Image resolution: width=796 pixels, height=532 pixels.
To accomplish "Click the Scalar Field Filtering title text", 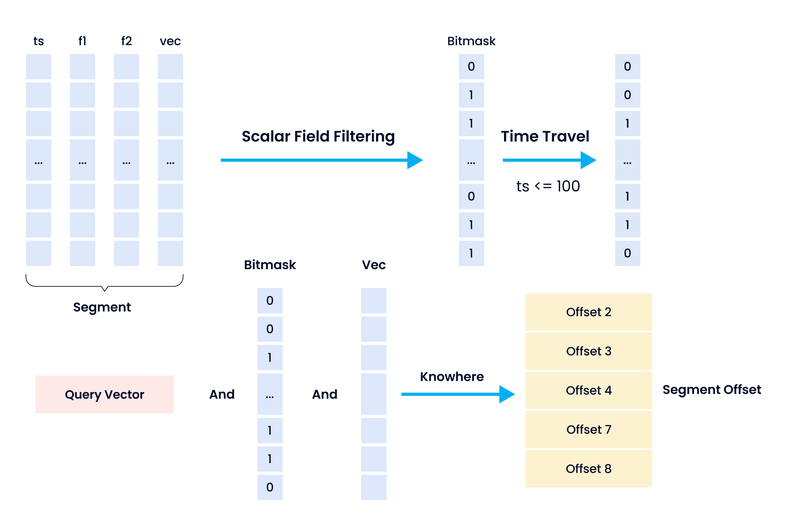I will tap(318, 136).
